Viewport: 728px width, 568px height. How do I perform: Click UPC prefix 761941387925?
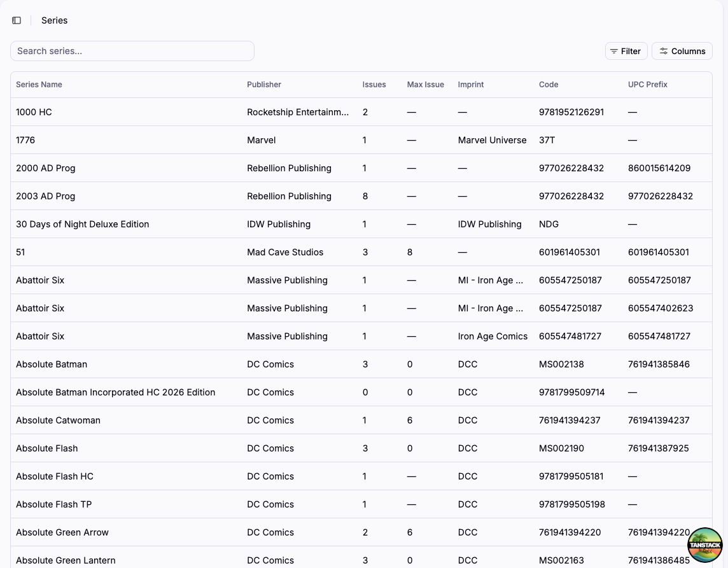659,448
